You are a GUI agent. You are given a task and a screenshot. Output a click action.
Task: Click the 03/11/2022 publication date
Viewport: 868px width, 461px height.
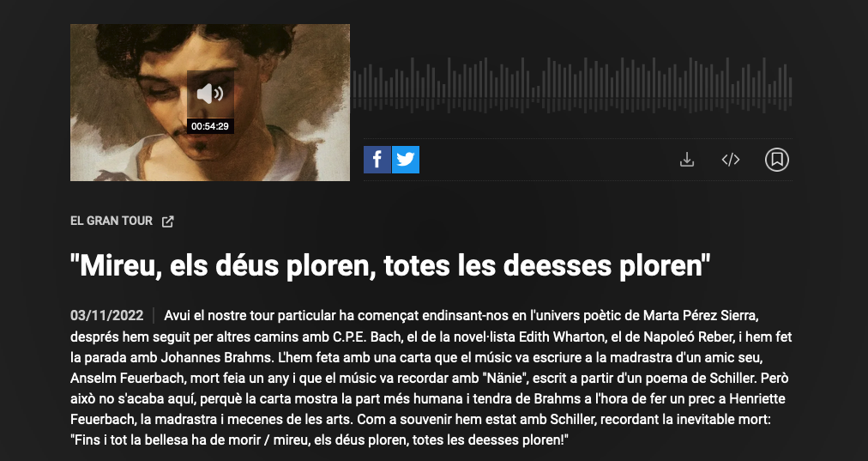pyautogui.click(x=106, y=316)
